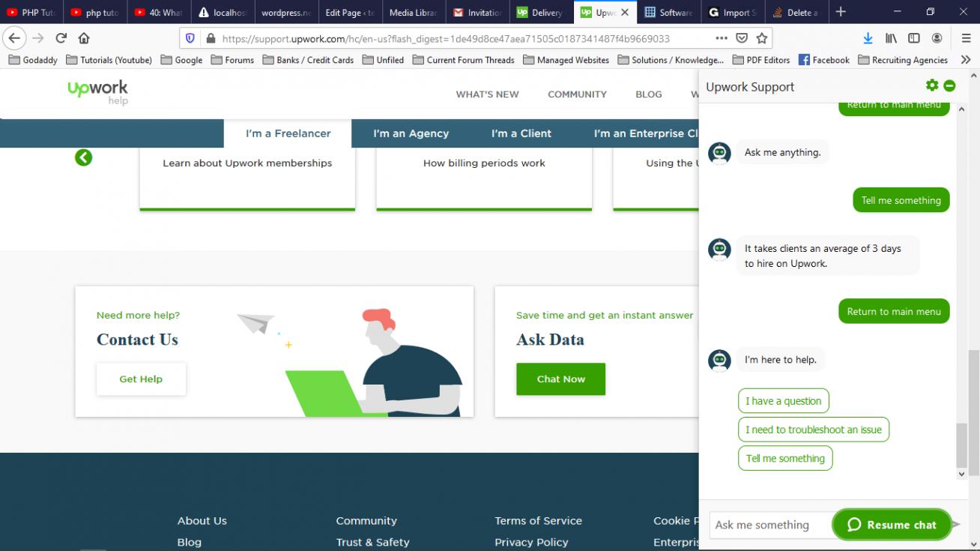Click the Upwork help logo
Screen dimensions: 980x551
97,92
